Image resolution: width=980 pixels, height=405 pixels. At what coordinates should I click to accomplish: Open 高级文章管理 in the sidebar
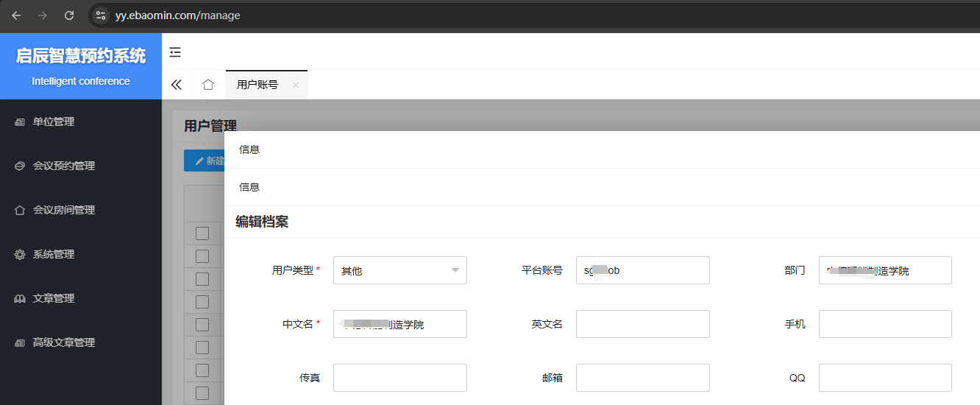point(64,342)
